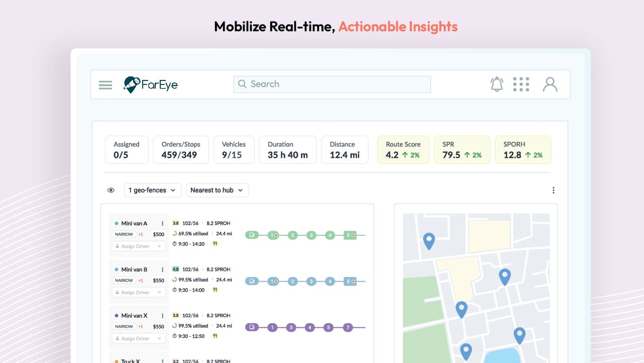Click Mini van A truck start icon
Screen dimensions: 644x363
click(252, 235)
